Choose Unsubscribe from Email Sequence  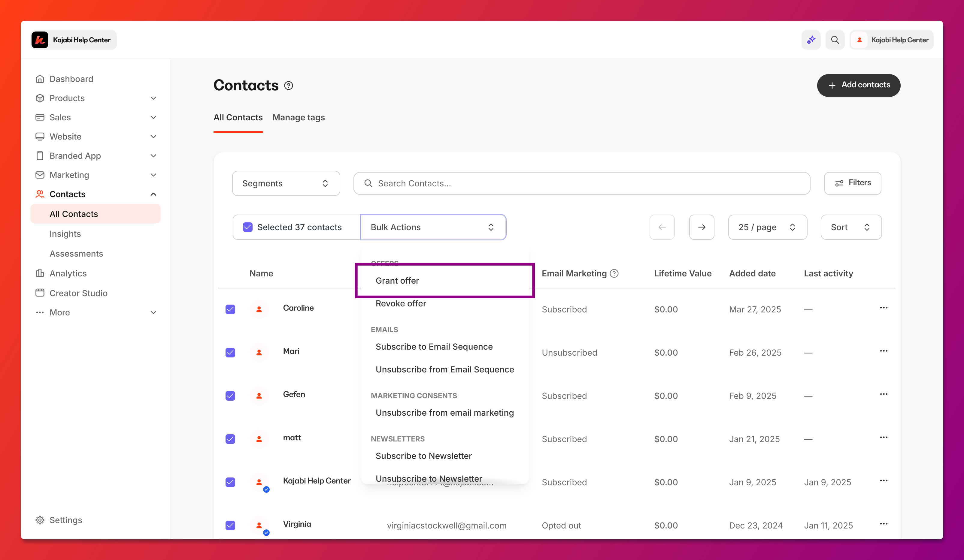coord(444,370)
